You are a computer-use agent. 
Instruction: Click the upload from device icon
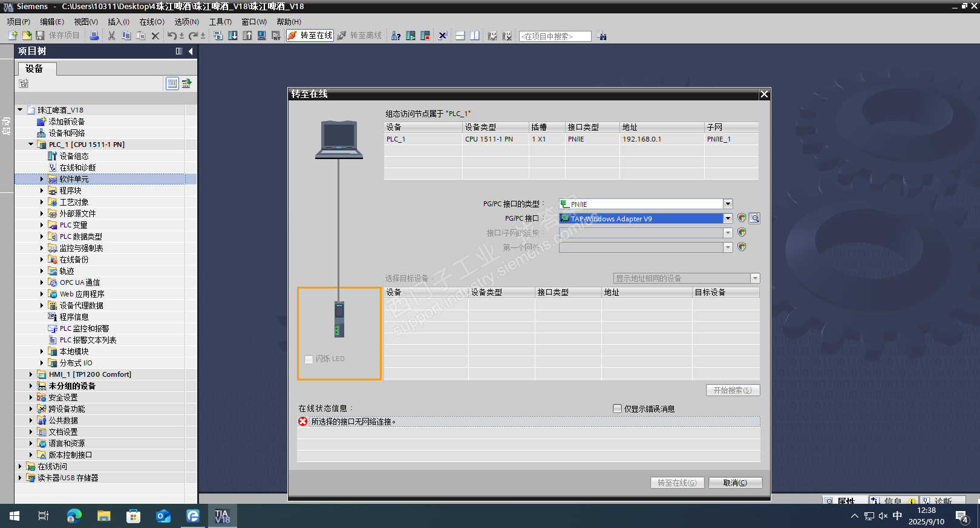pos(247,36)
